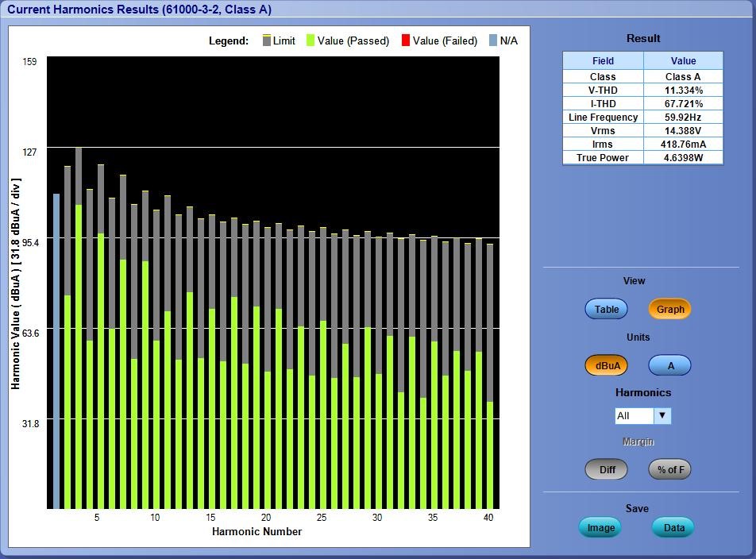Select the Graph view button
The image size is (756, 559).
tap(669, 309)
